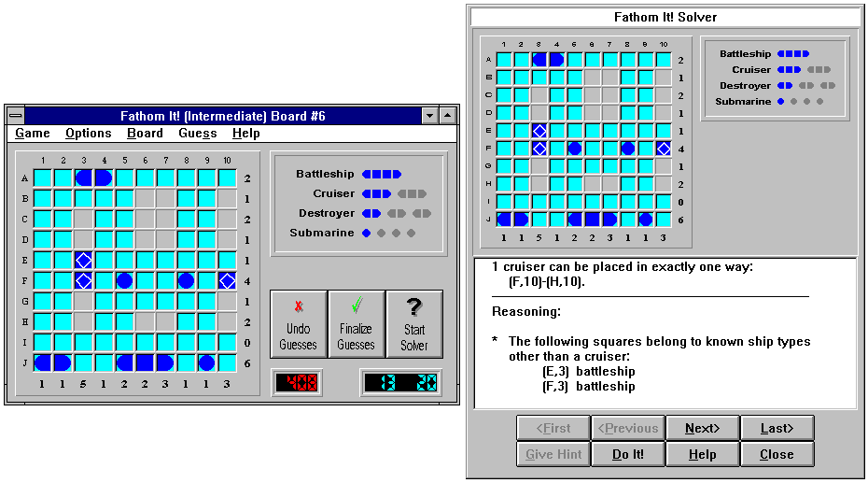The height and width of the screenshot is (483, 868).
Task: Click ship end piece at J1 game board
Action: [x=43, y=362]
